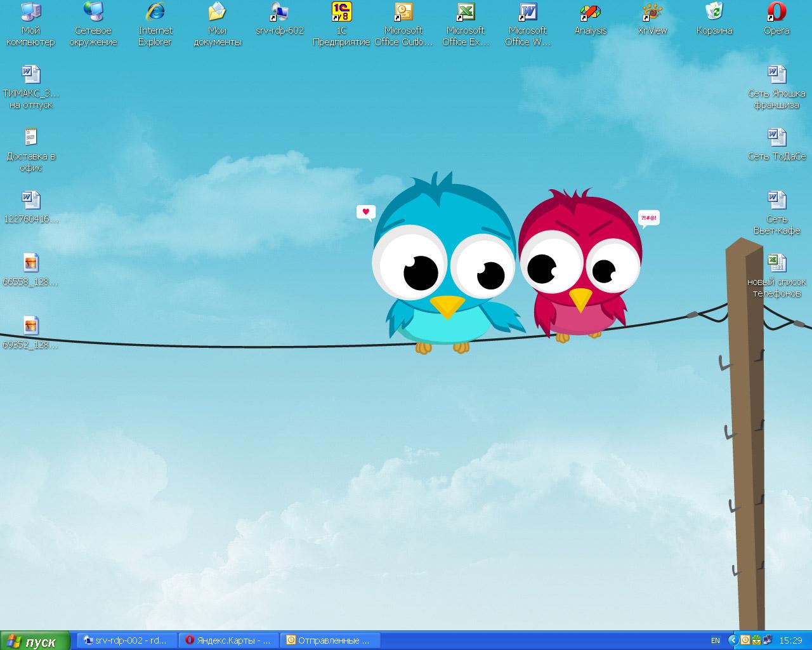The height and width of the screenshot is (650, 812).
Task: Expand hidden system tray icons arrow
Action: [733, 640]
